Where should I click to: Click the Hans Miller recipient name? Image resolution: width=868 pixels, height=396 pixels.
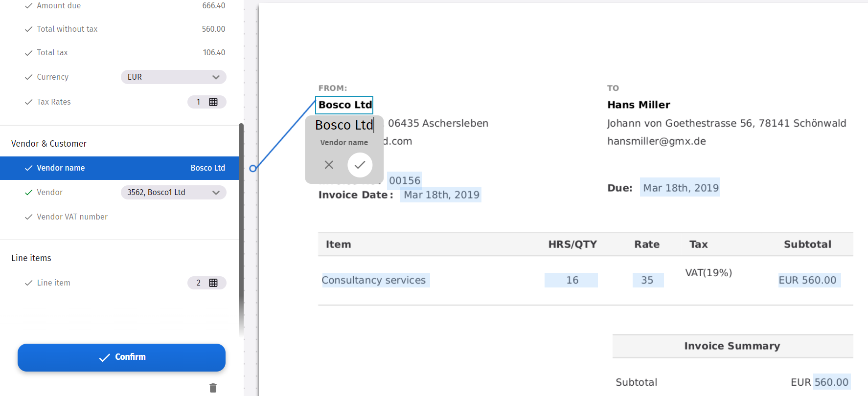pos(639,105)
